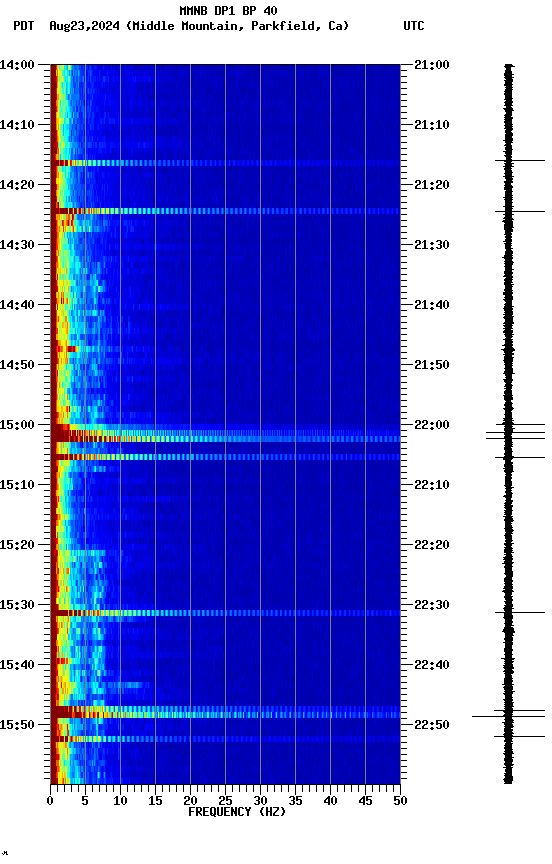552x864 pixels.
Task: Click the '14:40' PDT time label
Action: point(17,305)
